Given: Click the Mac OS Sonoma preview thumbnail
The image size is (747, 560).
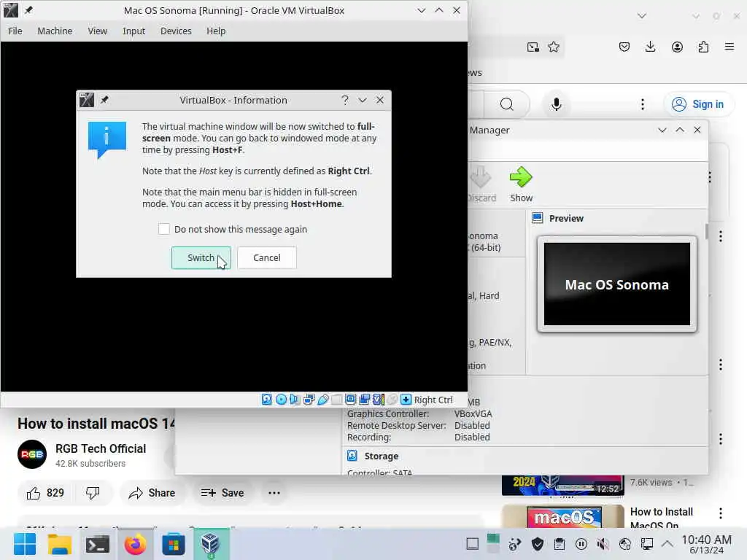Looking at the screenshot, I should coord(617,284).
